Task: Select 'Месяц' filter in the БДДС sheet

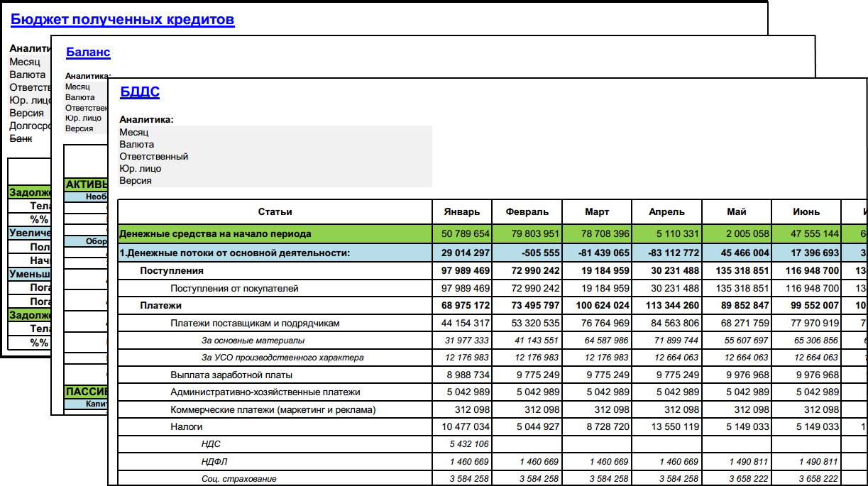Action: tap(134, 132)
